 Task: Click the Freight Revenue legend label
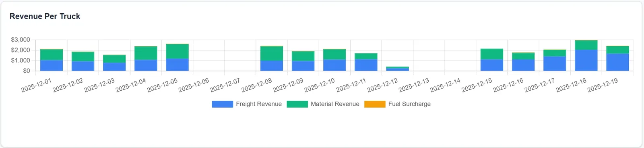pyautogui.click(x=259, y=104)
